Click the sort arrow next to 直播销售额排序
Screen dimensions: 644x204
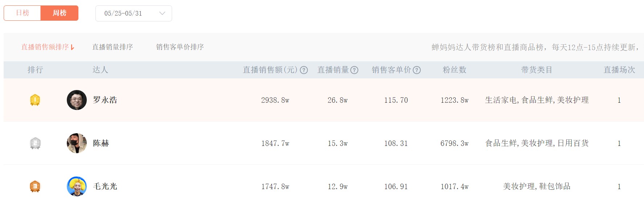(73, 47)
